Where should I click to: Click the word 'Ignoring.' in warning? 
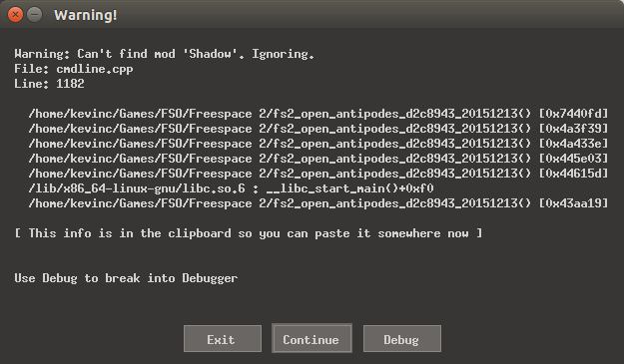tap(283, 54)
